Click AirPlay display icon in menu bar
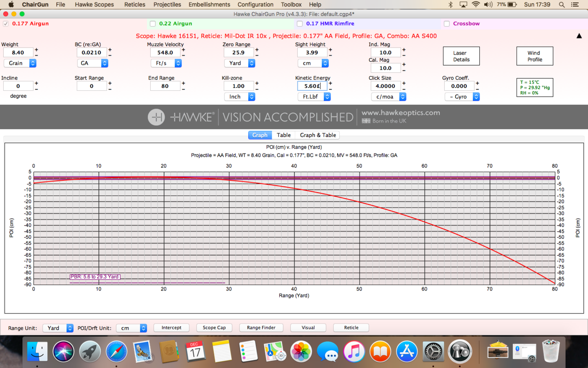The width and height of the screenshot is (588, 368). [463, 5]
